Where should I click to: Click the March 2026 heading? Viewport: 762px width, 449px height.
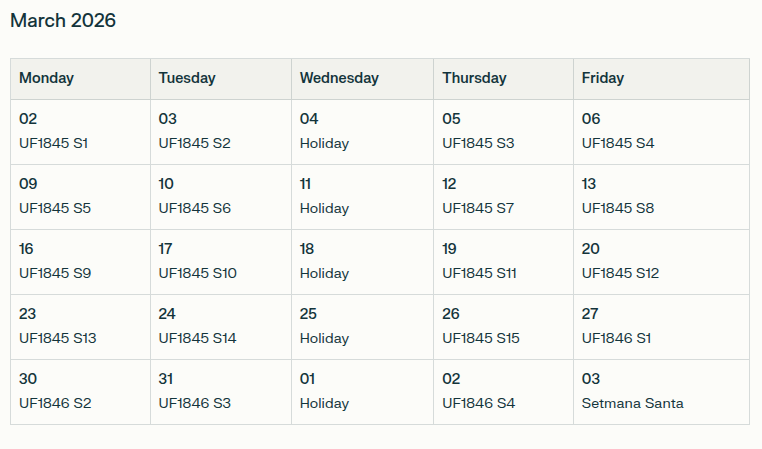coord(63,21)
